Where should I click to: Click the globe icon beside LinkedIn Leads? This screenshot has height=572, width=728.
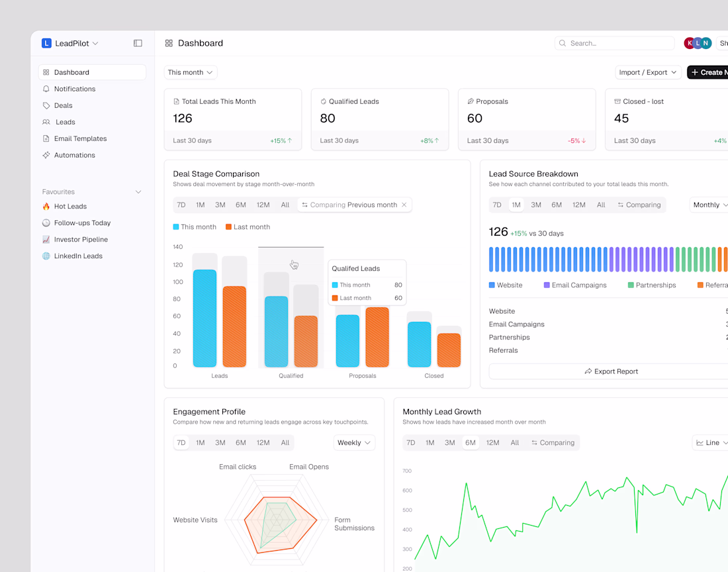point(46,256)
